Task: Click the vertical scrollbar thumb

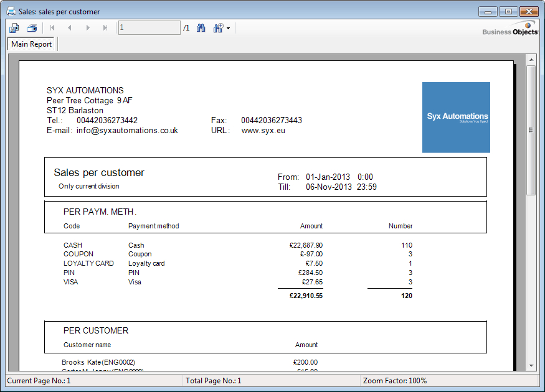Action: pyautogui.click(x=531, y=129)
